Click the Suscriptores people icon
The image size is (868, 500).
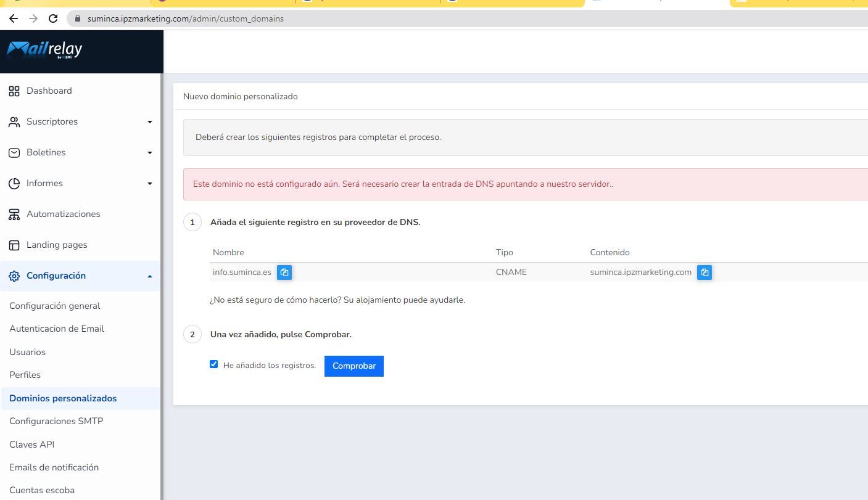coord(14,122)
